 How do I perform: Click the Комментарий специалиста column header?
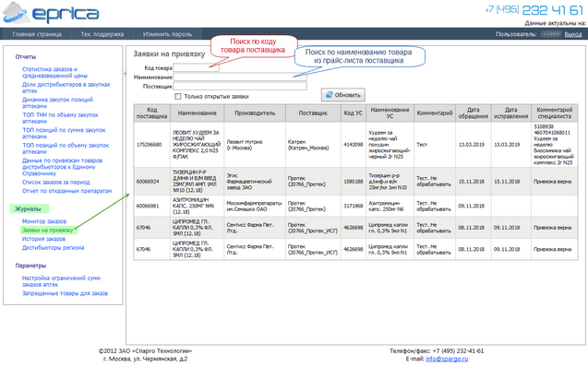point(554,113)
